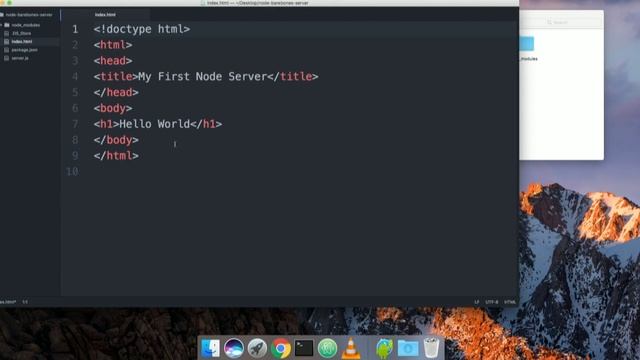The image size is (640, 360).
Task: Click line number 1 in the gutter
Action: 75,29
